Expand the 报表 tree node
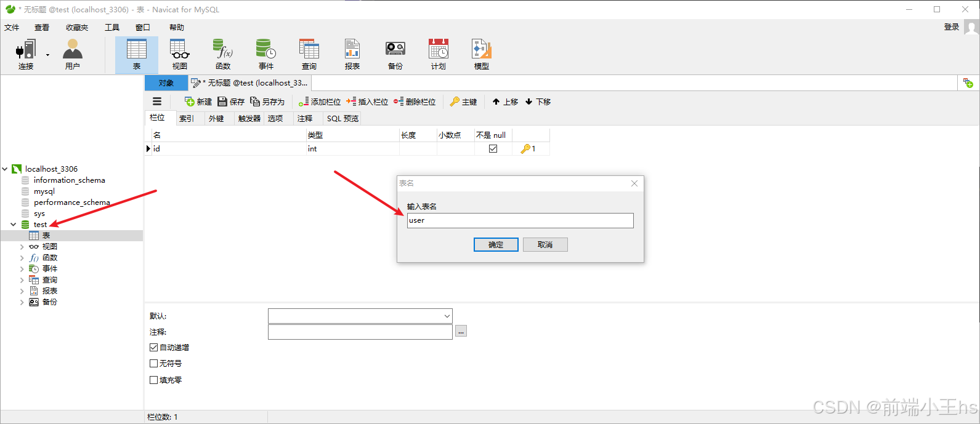The width and height of the screenshot is (980, 424). (22, 291)
